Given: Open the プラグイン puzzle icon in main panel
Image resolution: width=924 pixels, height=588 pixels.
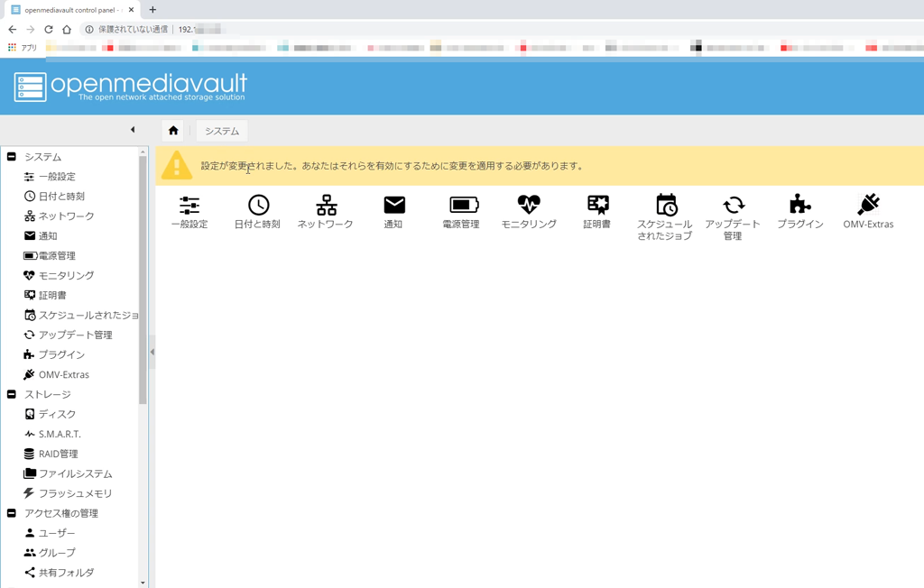Looking at the screenshot, I should point(799,206).
